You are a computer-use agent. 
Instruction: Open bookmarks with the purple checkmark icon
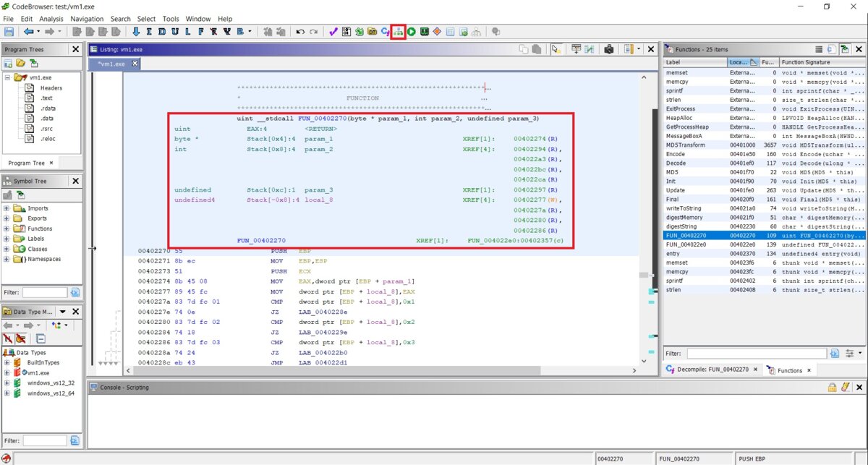click(333, 32)
